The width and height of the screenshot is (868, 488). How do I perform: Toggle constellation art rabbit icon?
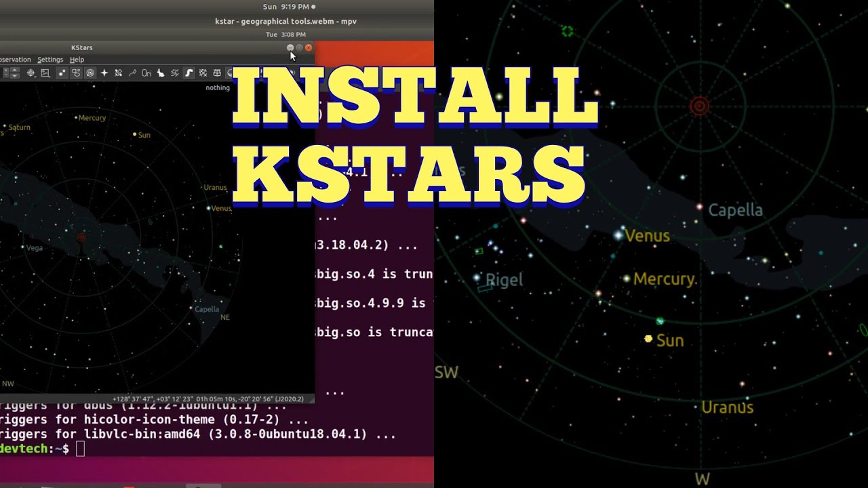[161, 73]
